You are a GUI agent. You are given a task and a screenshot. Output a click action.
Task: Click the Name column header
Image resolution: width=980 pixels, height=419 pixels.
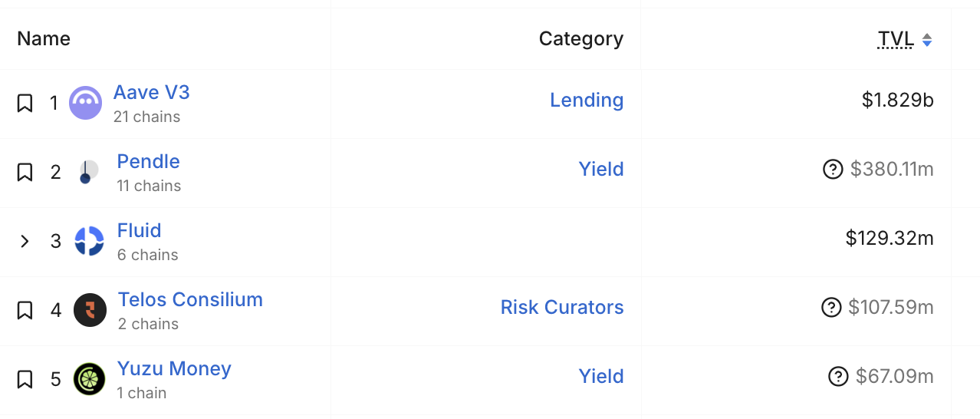coord(44,38)
